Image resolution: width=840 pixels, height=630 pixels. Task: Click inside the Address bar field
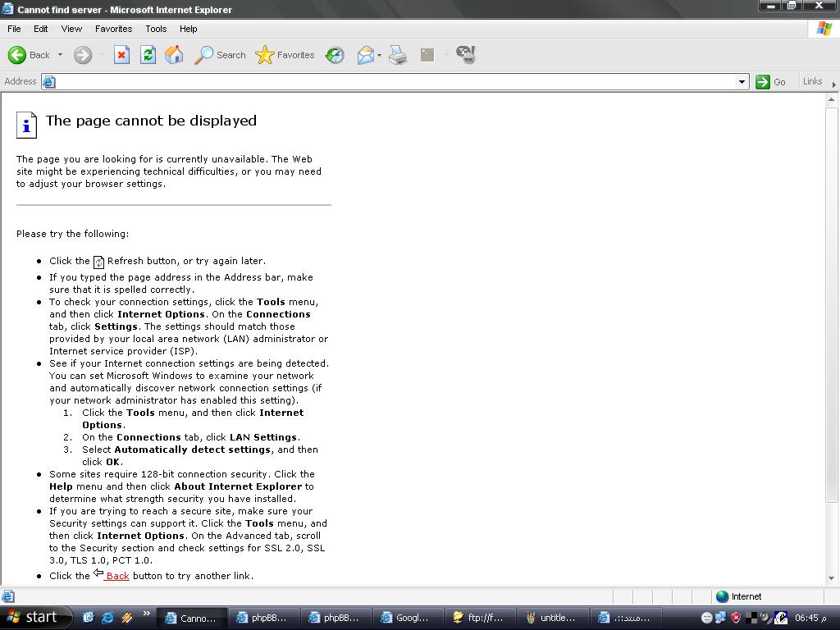[395, 81]
